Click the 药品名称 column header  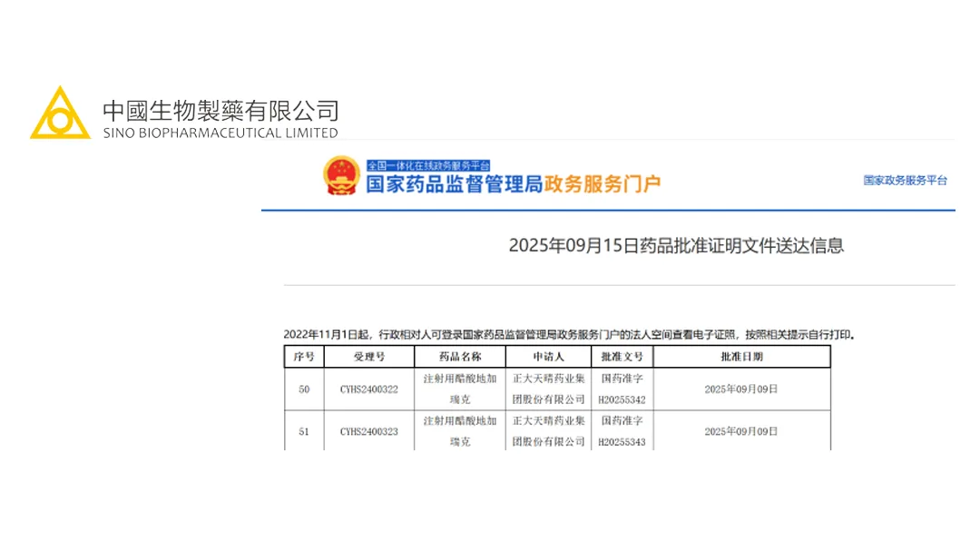459,357
